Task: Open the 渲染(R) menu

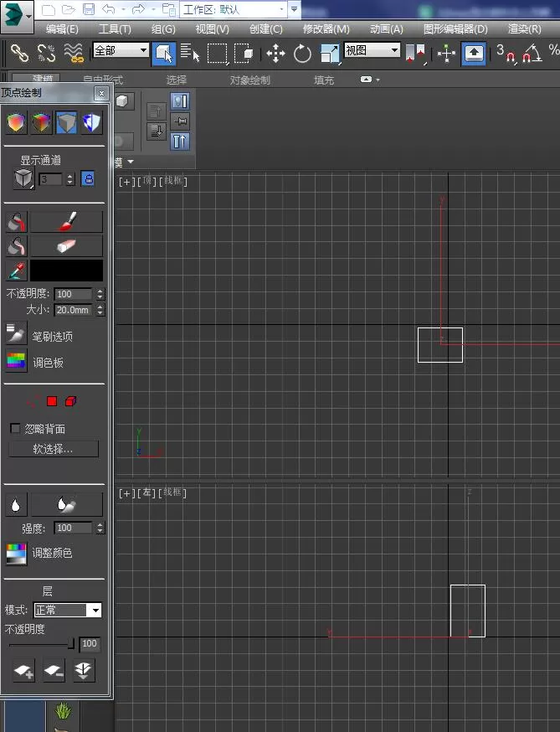Action: point(525,29)
